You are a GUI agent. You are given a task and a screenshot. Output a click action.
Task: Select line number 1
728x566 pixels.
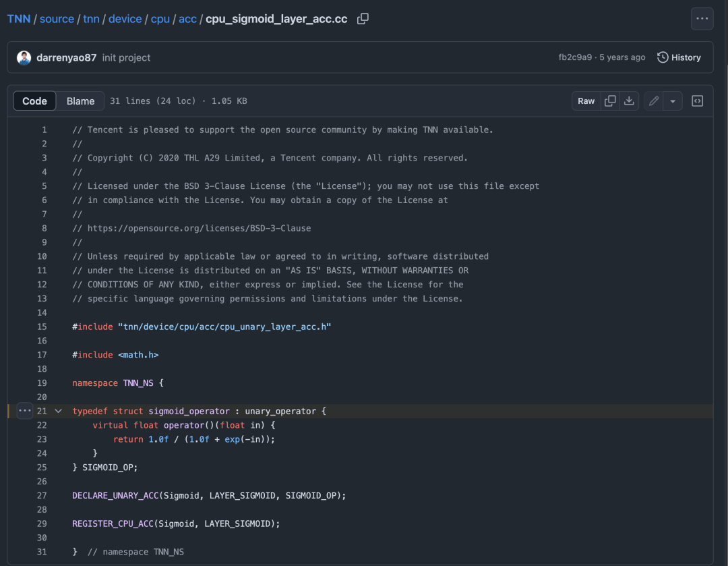44,130
